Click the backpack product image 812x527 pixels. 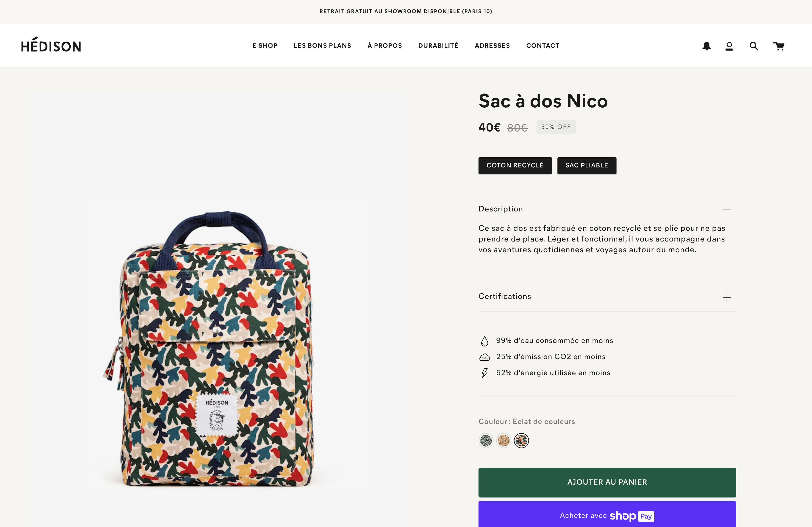click(x=217, y=348)
